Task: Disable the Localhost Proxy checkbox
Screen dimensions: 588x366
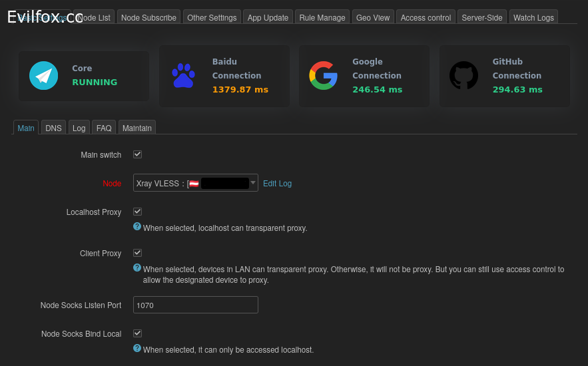Action: coord(138,212)
